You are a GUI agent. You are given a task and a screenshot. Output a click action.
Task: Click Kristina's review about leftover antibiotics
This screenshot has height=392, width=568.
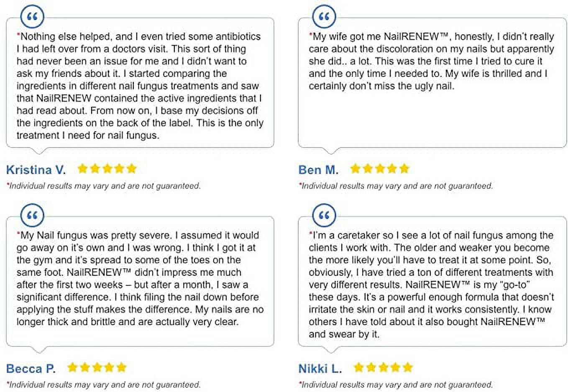(140, 86)
